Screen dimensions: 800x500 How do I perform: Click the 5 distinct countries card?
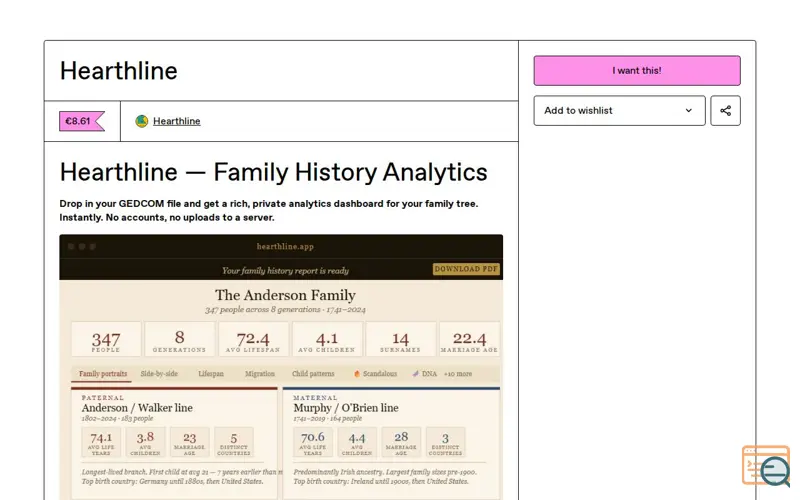click(234, 442)
